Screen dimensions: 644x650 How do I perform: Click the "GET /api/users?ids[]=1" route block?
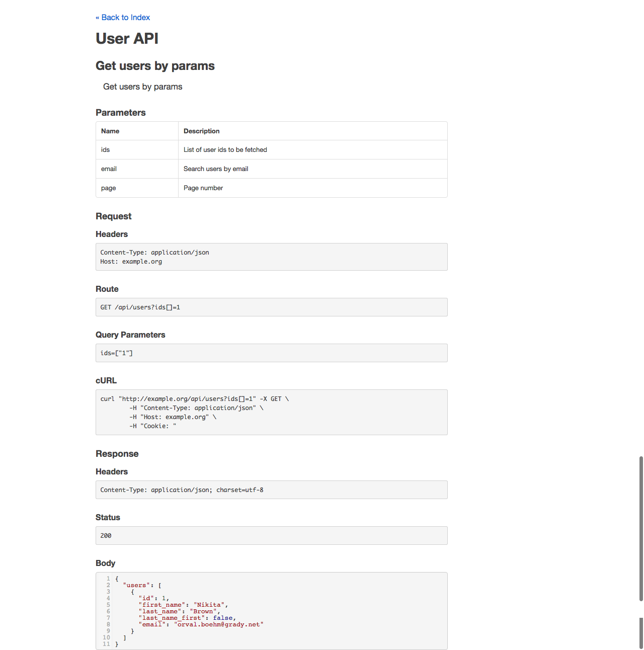[272, 307]
